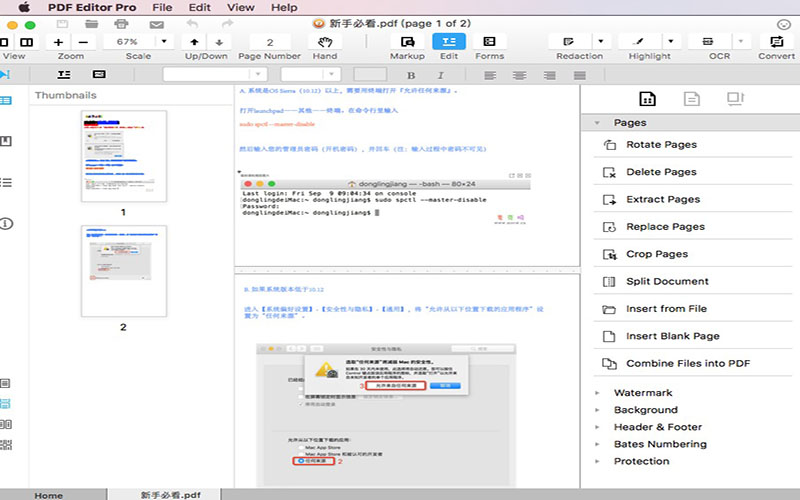
Task: Click the add image icon in edit bar
Action: (x=99, y=74)
